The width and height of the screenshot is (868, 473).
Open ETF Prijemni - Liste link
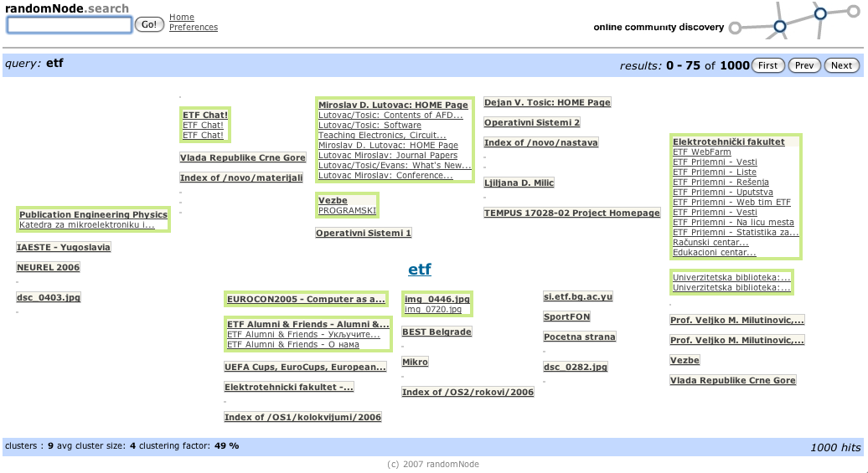coord(715,172)
